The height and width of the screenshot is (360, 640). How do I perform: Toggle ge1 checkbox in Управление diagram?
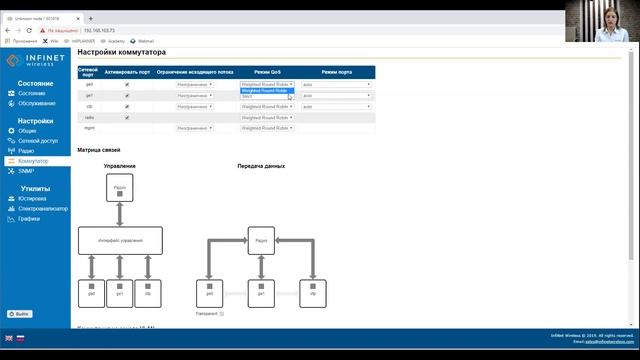(x=120, y=286)
